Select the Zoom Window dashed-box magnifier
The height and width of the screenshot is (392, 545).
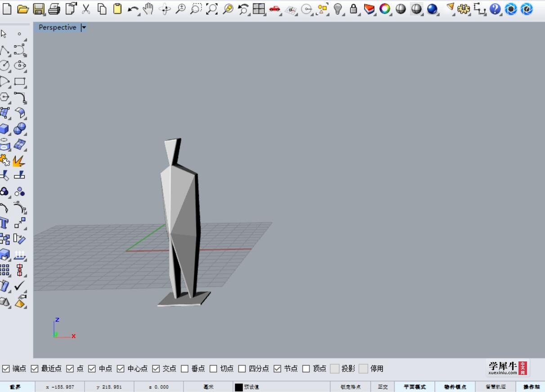coord(196,9)
